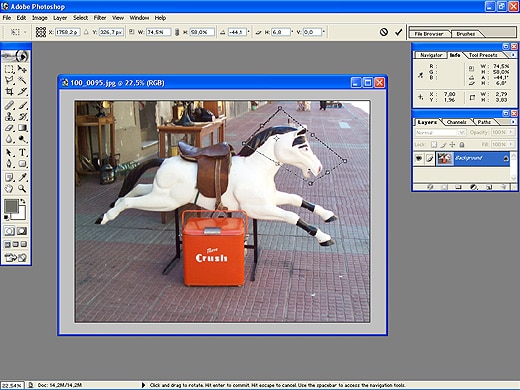Select the Eyedropper tool
This screenshot has height=390, width=520.
22,177
